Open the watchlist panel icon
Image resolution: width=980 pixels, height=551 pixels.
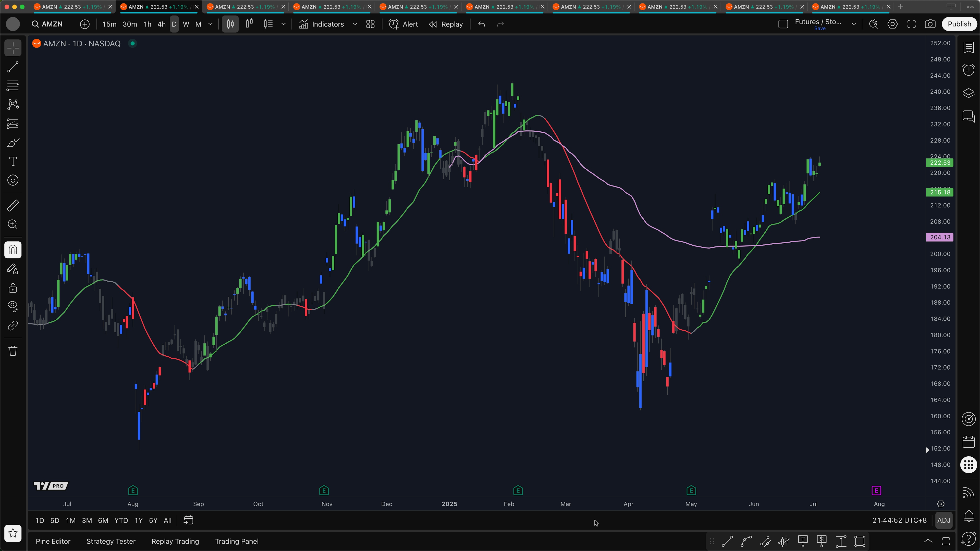tap(969, 47)
